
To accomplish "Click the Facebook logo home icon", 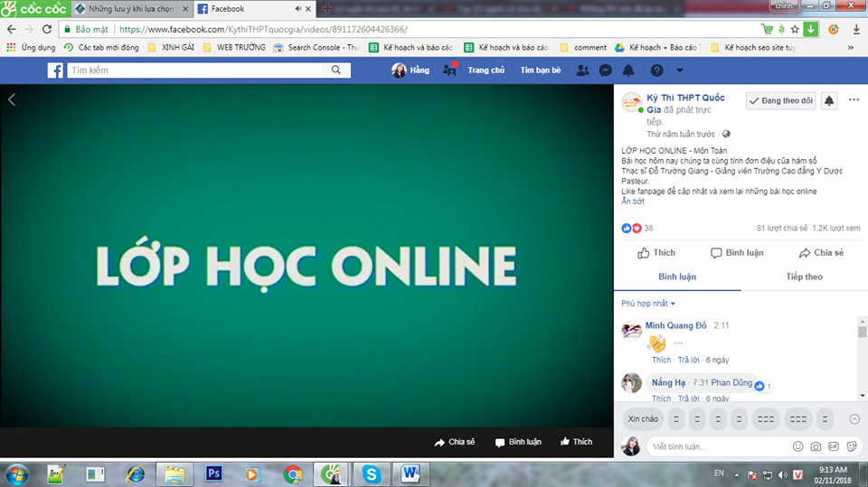I will click(55, 70).
